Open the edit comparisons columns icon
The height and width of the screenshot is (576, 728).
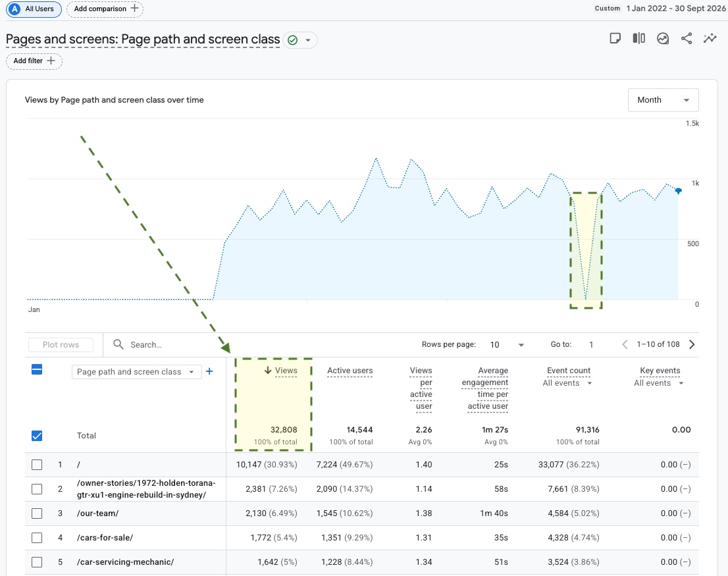(x=639, y=39)
